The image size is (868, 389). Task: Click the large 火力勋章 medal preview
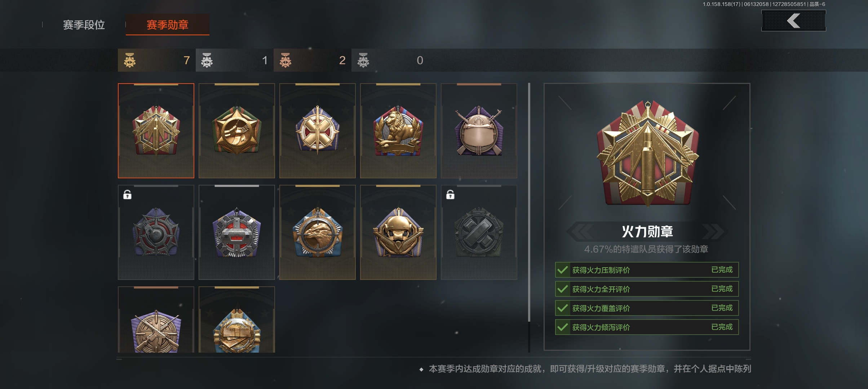647,154
